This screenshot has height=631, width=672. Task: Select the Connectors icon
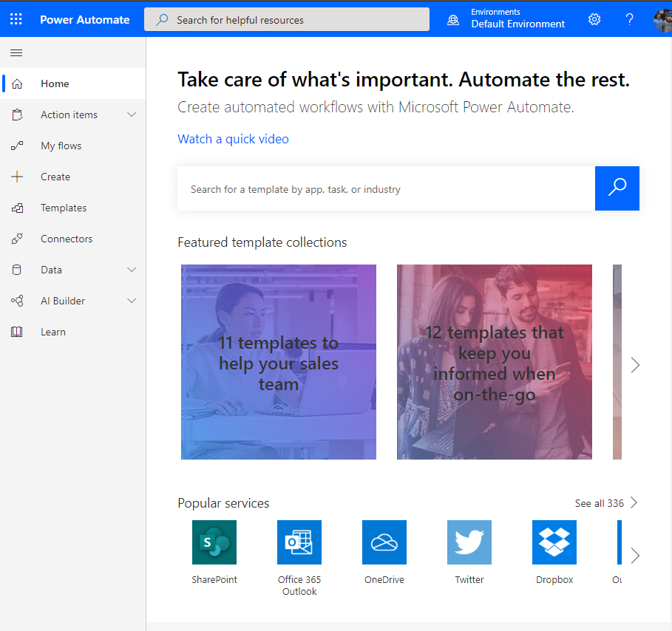coord(18,239)
